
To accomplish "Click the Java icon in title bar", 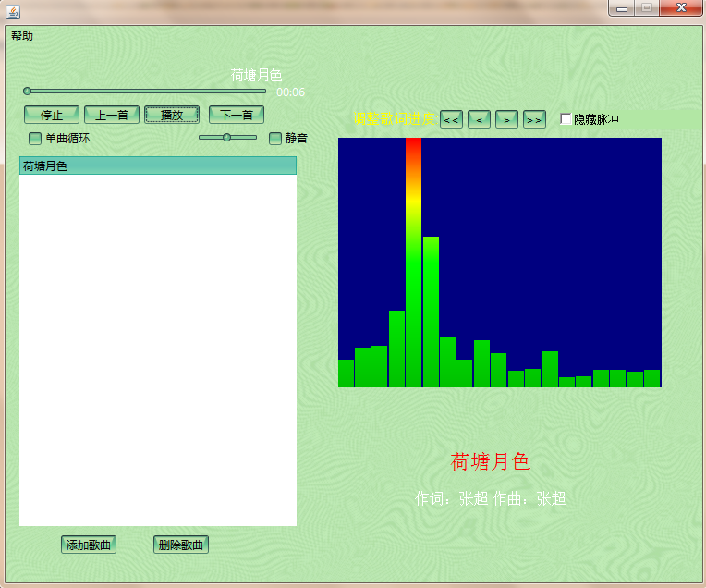I will pos(13,12).
